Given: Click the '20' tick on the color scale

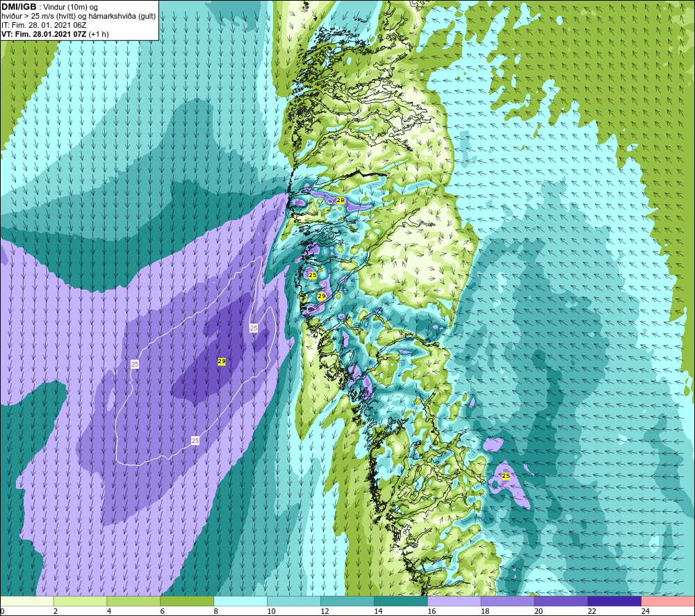Looking at the screenshot, I should pos(539,611).
